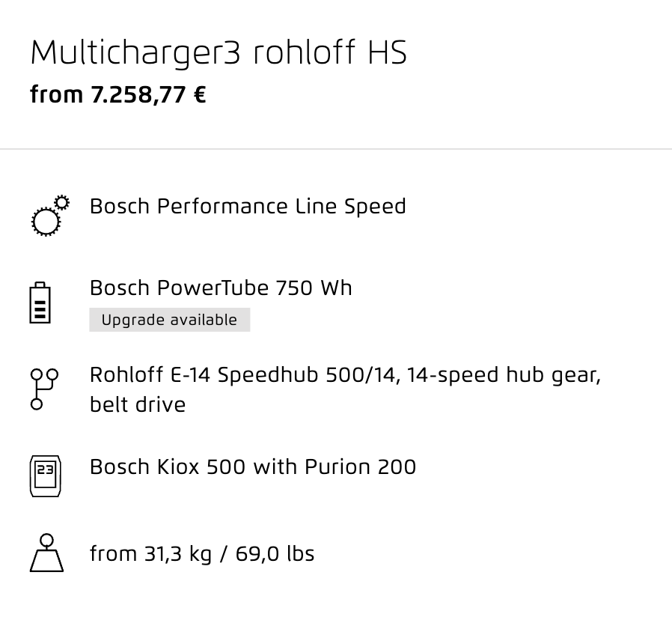The height and width of the screenshot is (620, 672).
Task: Click Bosch Performance Line Speed text
Action: click(248, 206)
